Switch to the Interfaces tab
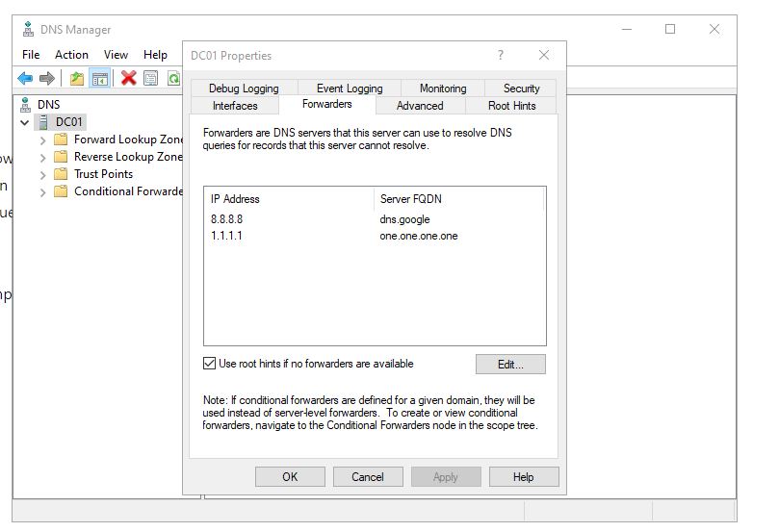This screenshot has width=779, height=532. click(x=235, y=106)
